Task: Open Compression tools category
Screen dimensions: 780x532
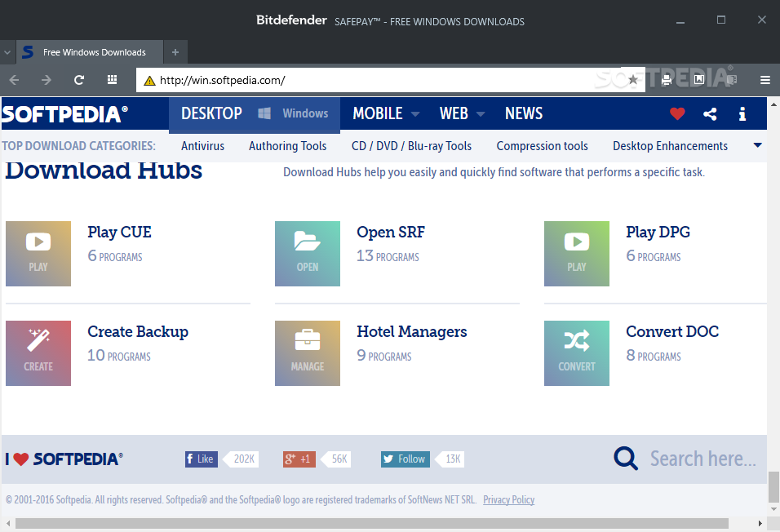Action: coord(542,146)
